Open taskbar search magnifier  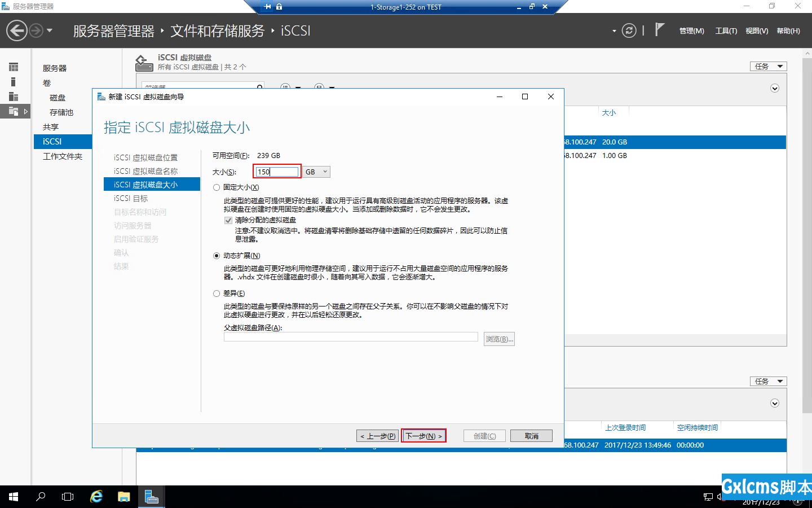pyautogui.click(x=41, y=497)
